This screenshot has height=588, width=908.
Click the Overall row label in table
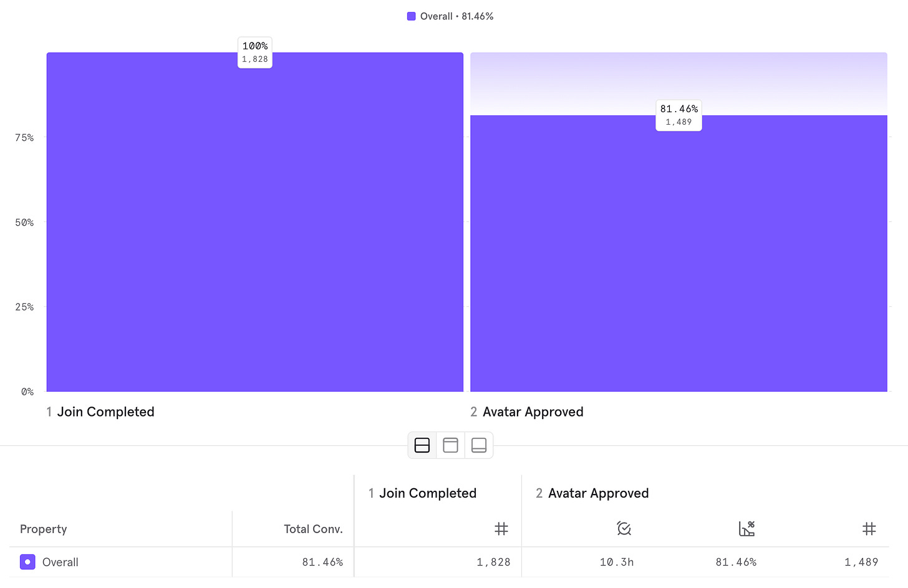[60, 562]
